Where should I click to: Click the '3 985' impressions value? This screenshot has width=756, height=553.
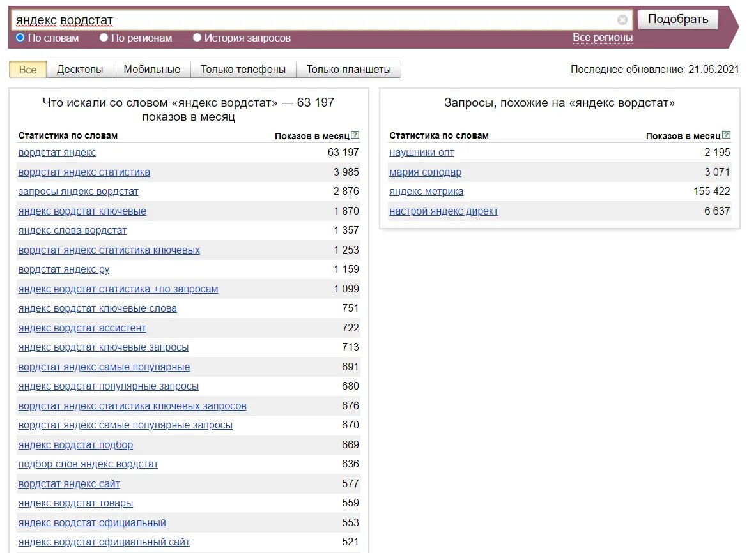[x=346, y=172]
